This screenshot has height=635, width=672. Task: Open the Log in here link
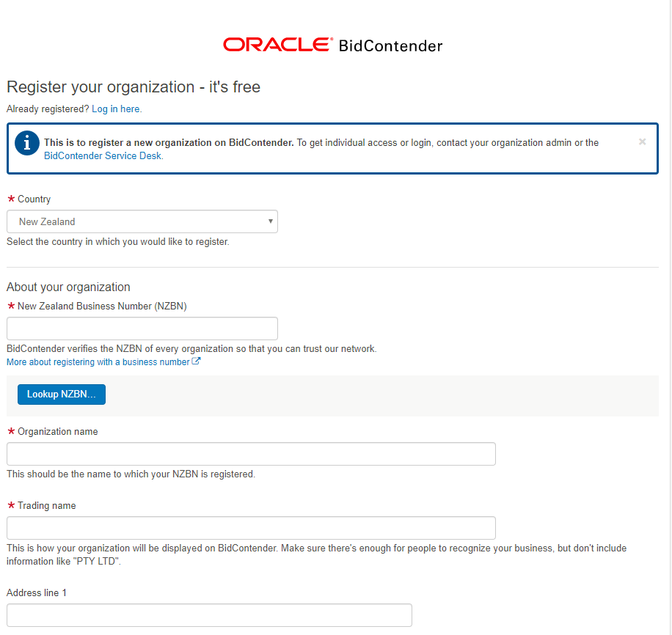(116, 109)
